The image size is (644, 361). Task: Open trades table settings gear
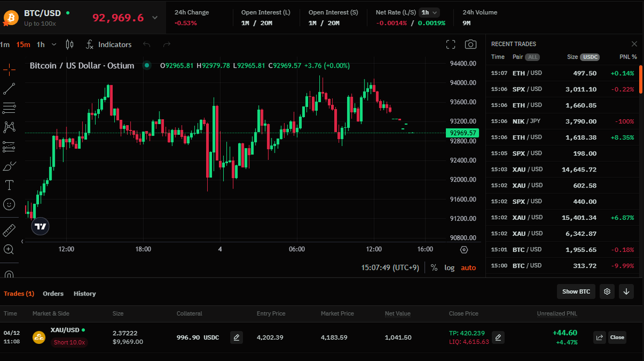point(607,292)
